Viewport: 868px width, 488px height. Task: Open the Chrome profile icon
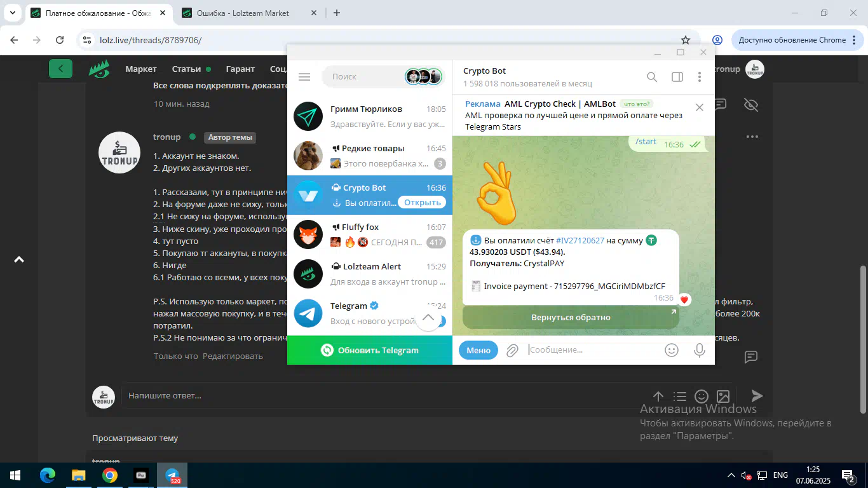(717, 39)
